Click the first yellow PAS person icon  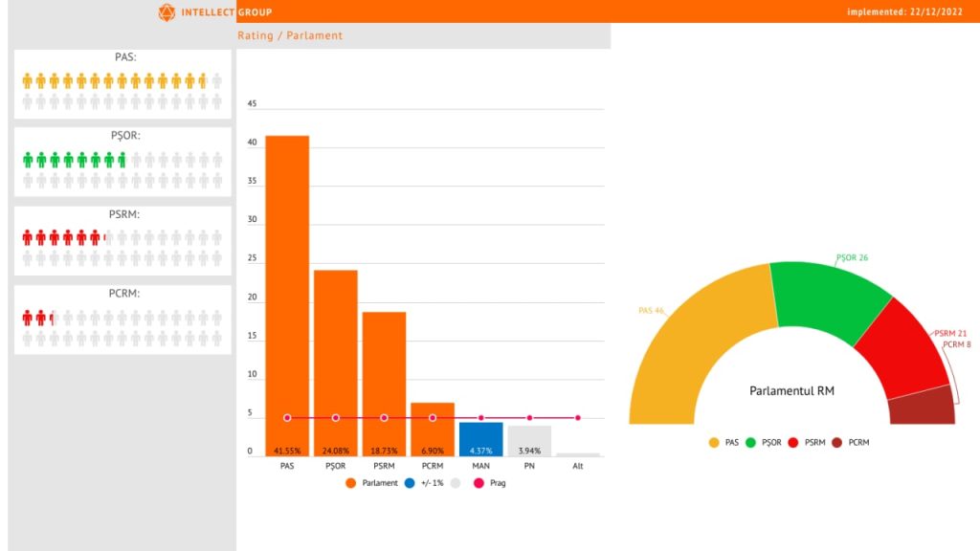[x=28, y=80]
